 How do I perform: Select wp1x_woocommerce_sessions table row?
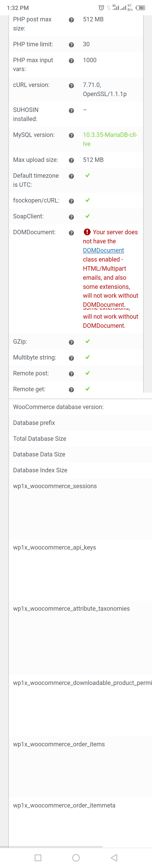click(x=80, y=509)
